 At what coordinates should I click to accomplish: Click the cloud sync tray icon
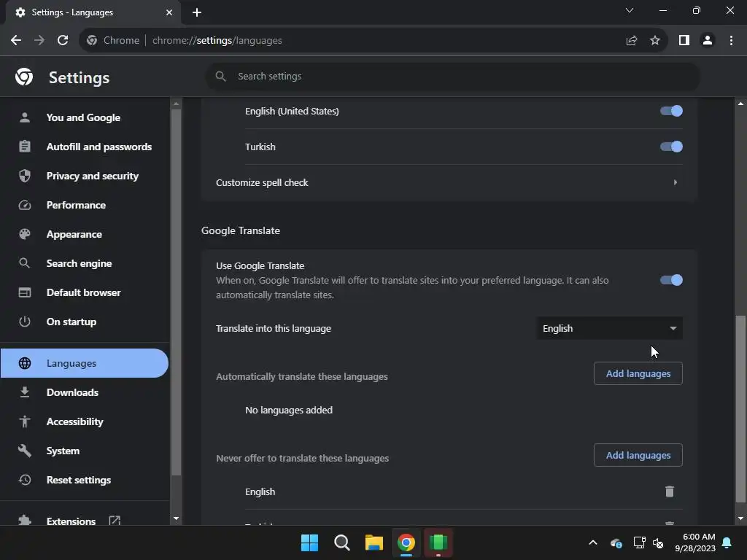click(x=616, y=542)
